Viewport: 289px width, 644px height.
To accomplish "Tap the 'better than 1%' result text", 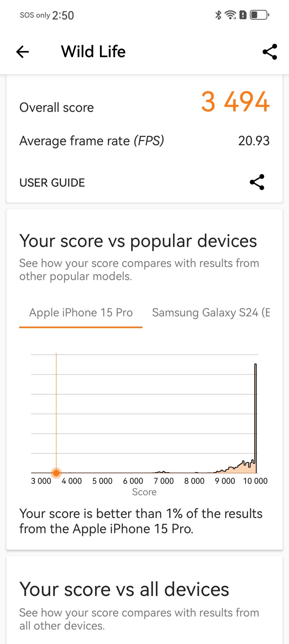I will (x=141, y=521).
